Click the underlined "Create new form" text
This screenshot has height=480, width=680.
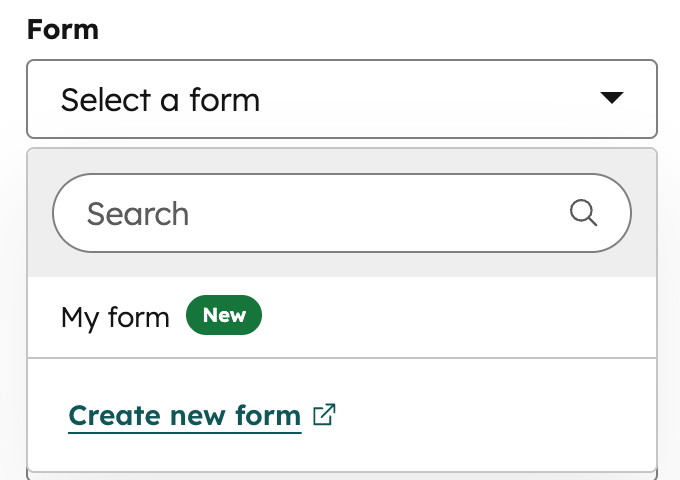pyautogui.click(x=185, y=416)
